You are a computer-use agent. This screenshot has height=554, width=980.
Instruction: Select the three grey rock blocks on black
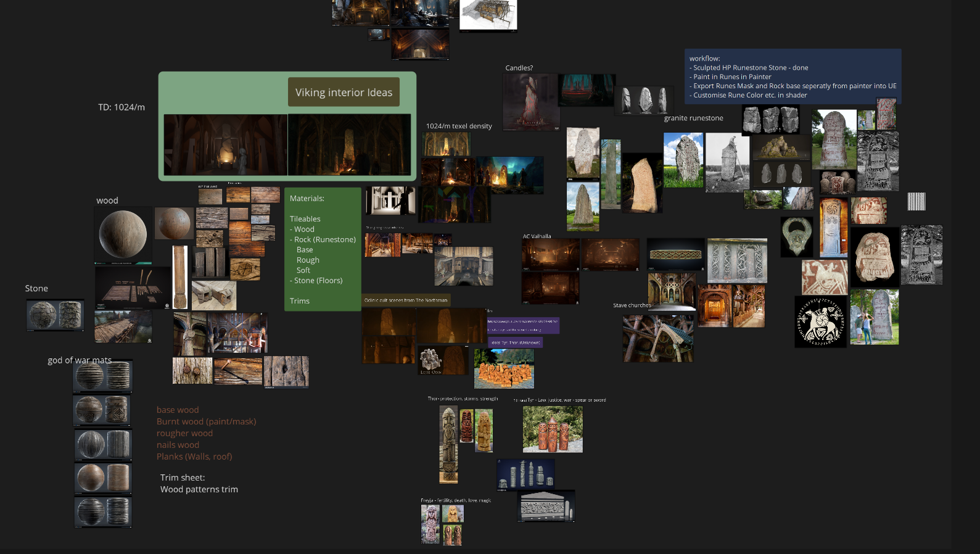[x=770, y=120]
